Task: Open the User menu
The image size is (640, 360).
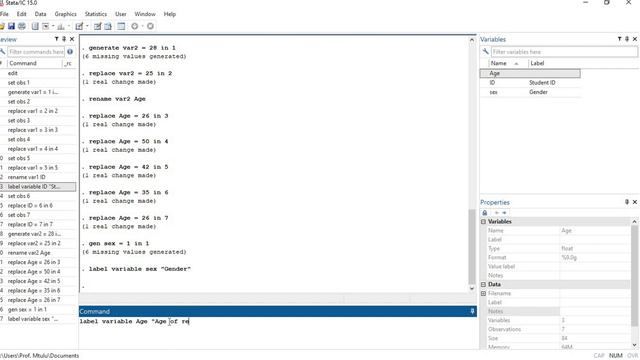Action: coord(120,14)
